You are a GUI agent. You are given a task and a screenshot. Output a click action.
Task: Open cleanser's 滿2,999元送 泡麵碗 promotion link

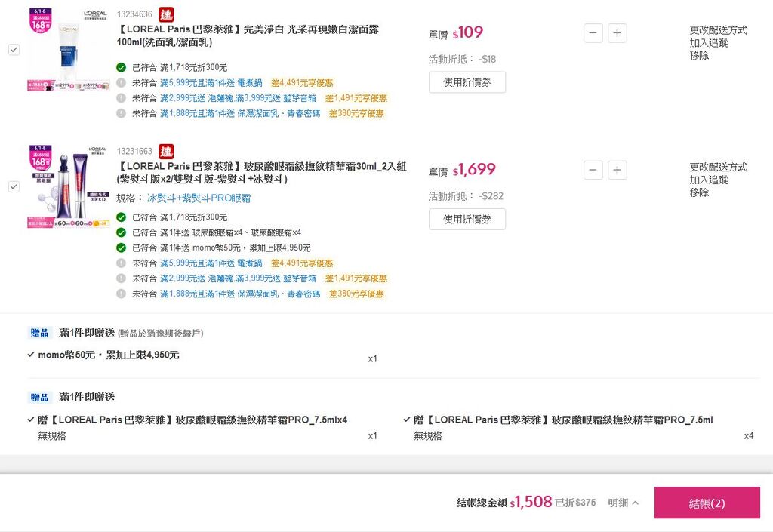(238, 98)
